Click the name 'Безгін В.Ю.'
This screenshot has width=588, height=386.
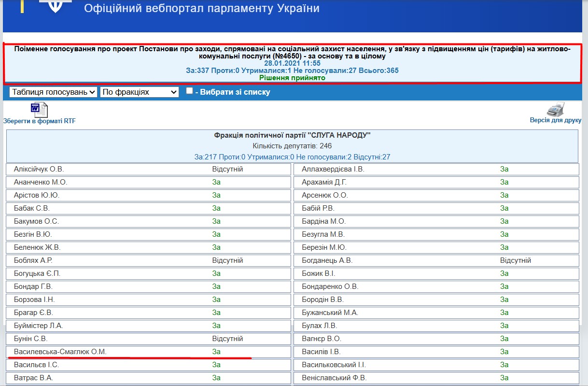coord(33,234)
